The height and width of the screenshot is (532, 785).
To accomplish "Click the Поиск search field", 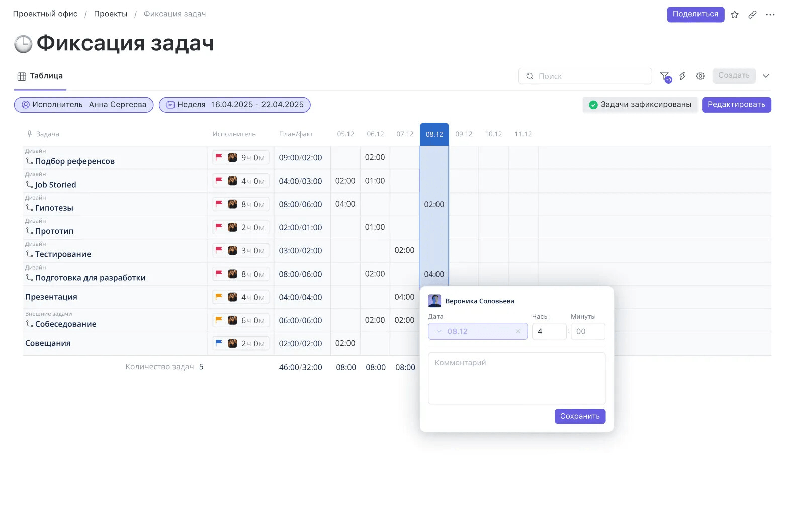I will [585, 76].
